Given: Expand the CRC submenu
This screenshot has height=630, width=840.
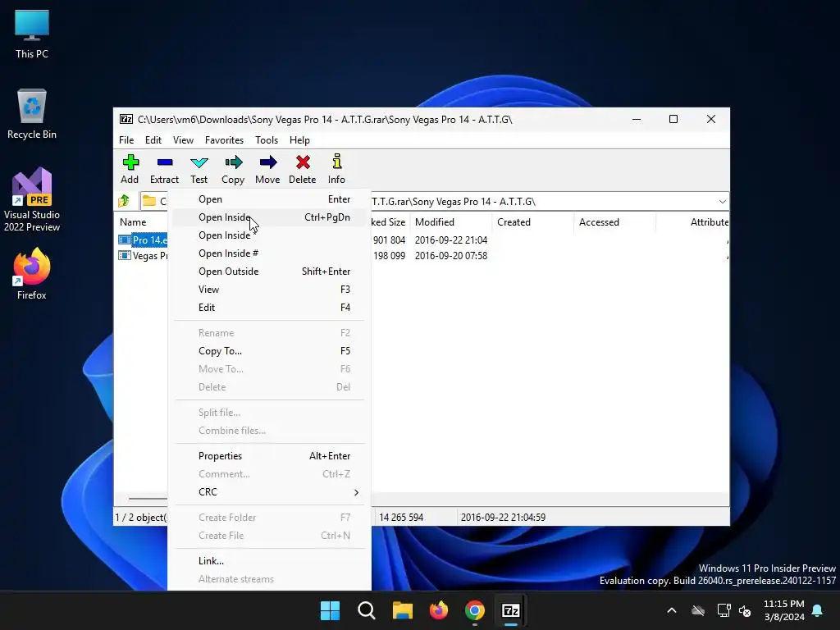Looking at the screenshot, I should (x=269, y=492).
